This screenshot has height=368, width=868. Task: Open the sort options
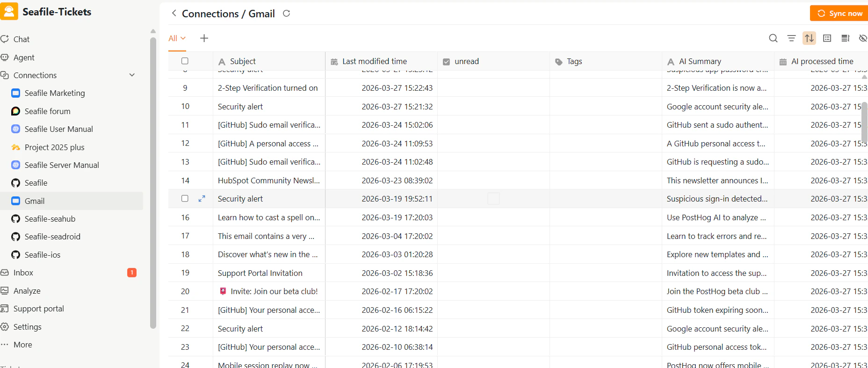pos(810,38)
